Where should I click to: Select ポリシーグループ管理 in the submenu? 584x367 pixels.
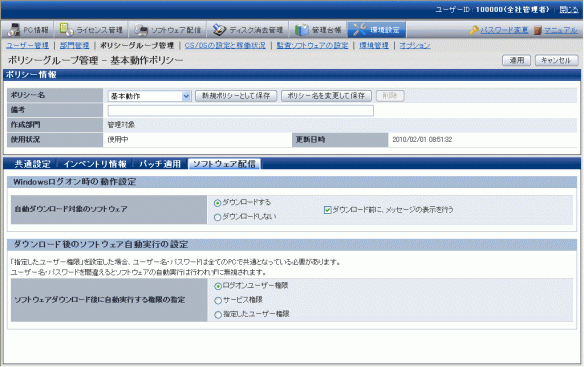137,45
